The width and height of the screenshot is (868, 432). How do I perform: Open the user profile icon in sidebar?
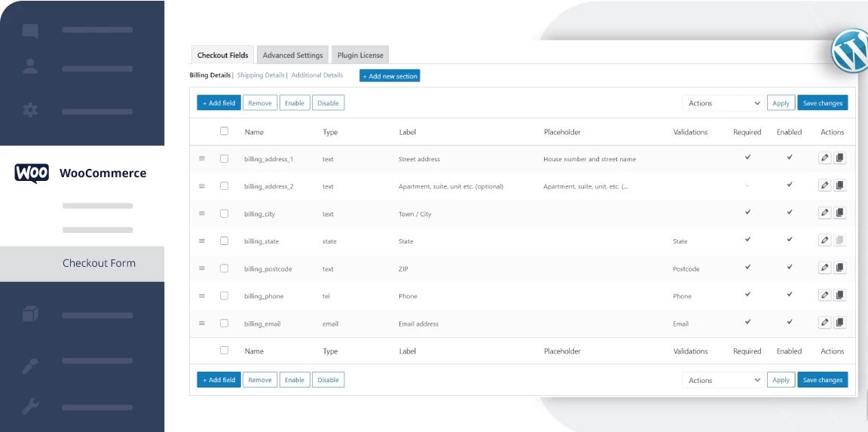tap(30, 66)
